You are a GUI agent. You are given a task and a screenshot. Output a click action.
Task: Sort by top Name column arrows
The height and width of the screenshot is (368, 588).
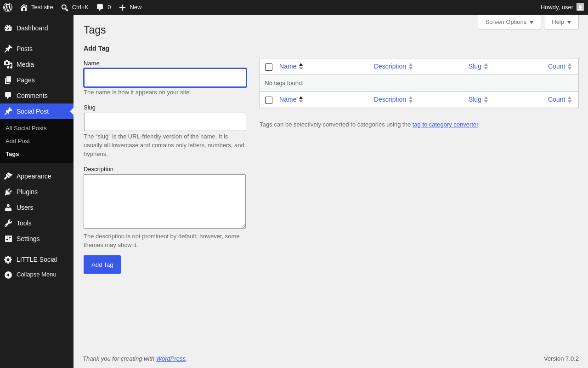pos(301,66)
